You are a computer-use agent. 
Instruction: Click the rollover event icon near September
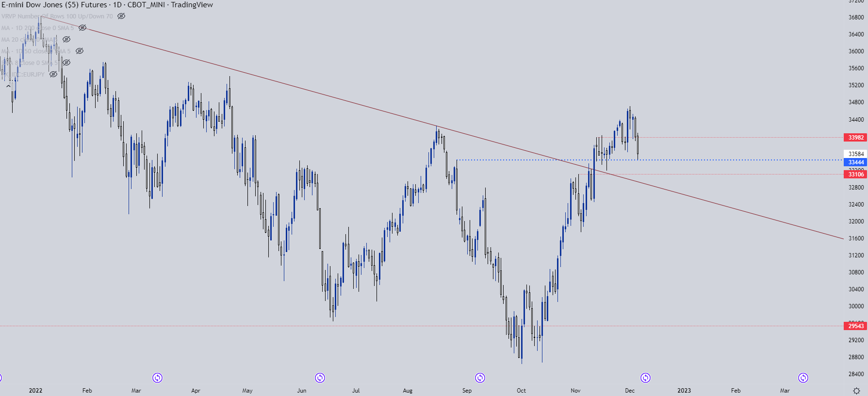click(x=480, y=378)
